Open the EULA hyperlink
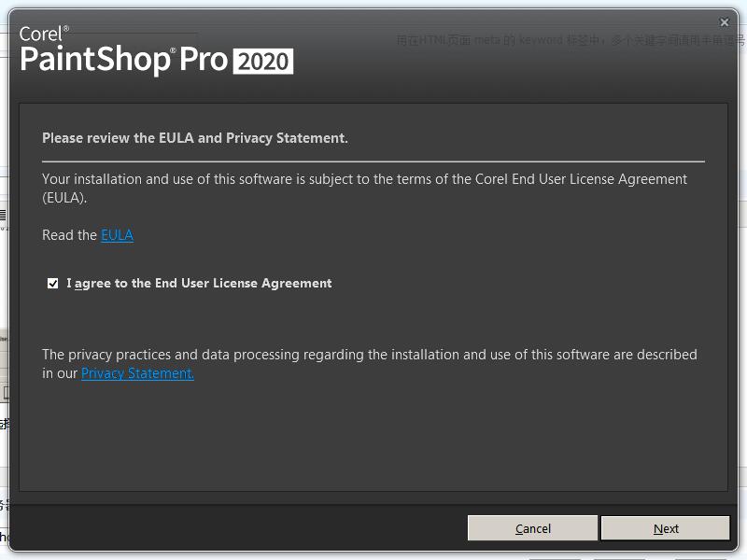The image size is (747, 560). (118, 235)
